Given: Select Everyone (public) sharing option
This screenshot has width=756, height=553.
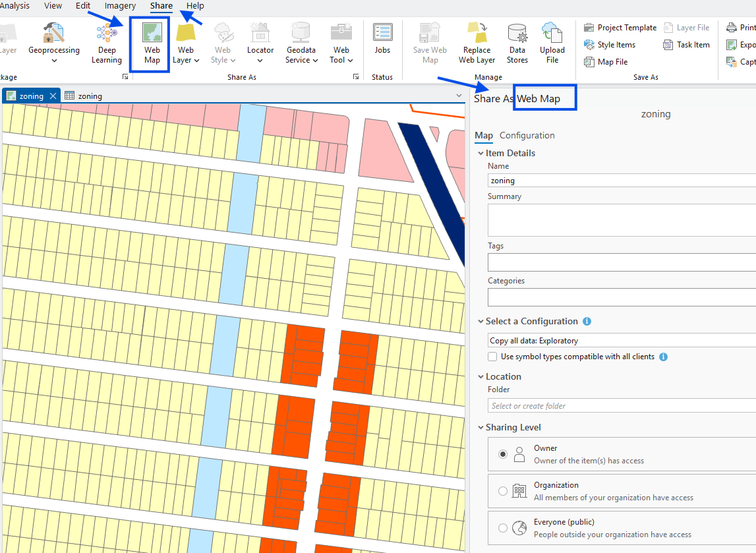Looking at the screenshot, I should pos(503,528).
